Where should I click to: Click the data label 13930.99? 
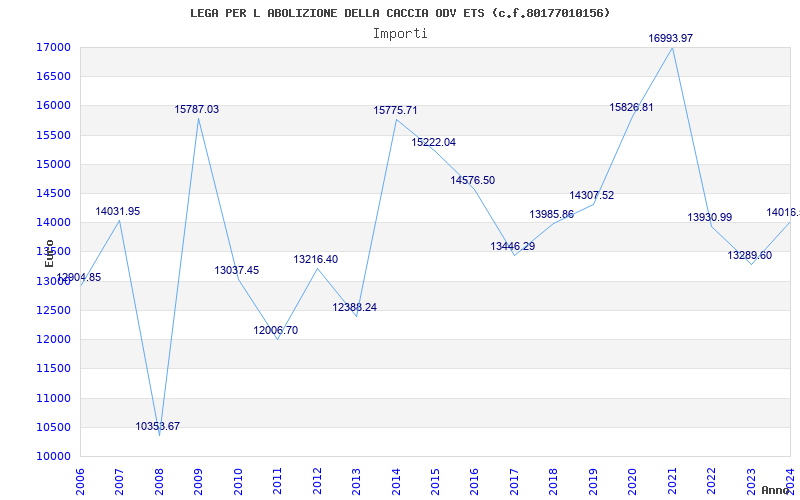coord(710,218)
